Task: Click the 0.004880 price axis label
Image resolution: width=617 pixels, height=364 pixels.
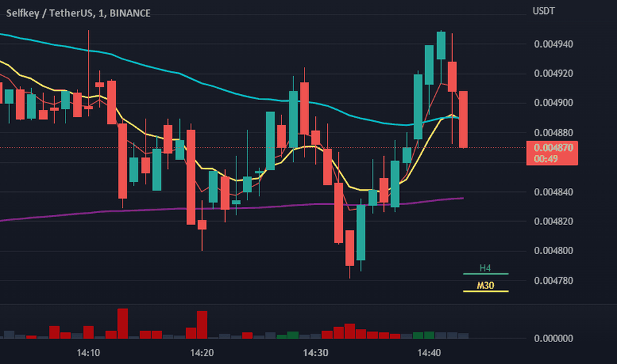Action: pyautogui.click(x=553, y=132)
